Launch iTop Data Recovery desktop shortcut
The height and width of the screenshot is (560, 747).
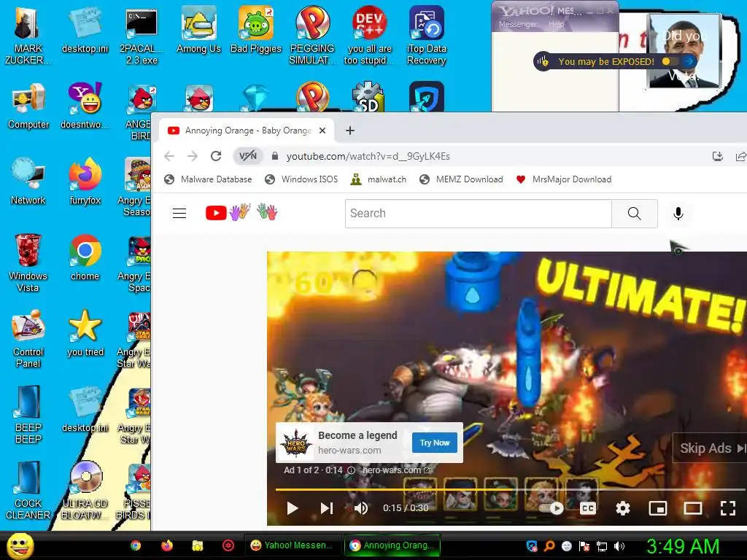coord(426,36)
